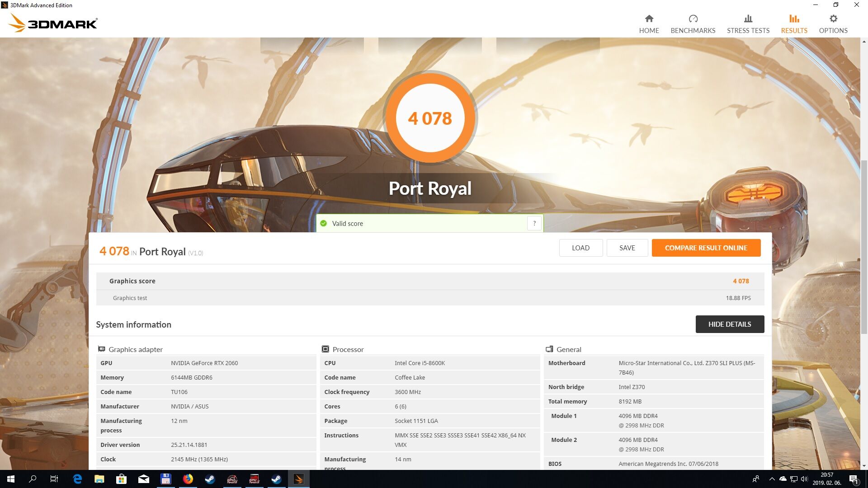Click the NVIDIA / ASUS manufacturer value
The height and width of the screenshot is (488, 868).
pyautogui.click(x=190, y=406)
